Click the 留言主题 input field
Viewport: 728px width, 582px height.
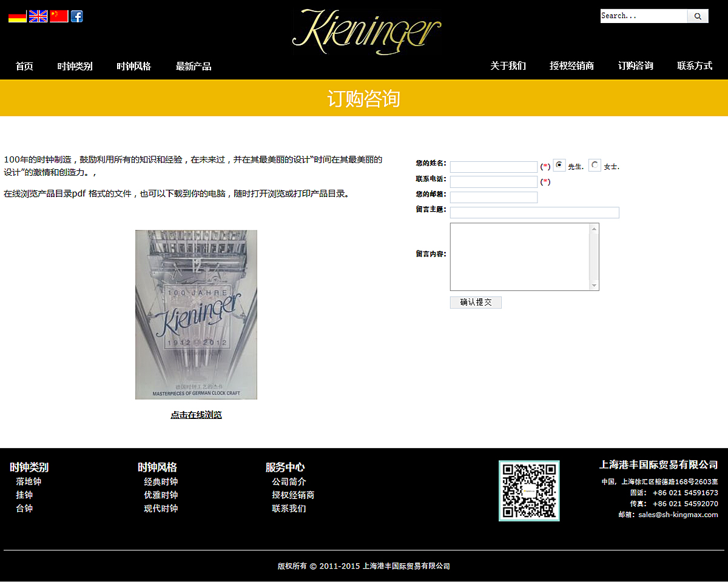(x=534, y=212)
